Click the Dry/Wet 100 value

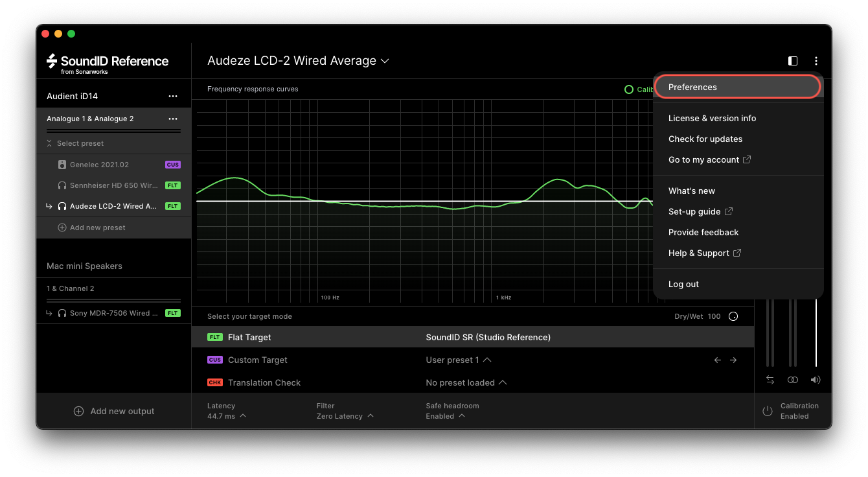714,316
